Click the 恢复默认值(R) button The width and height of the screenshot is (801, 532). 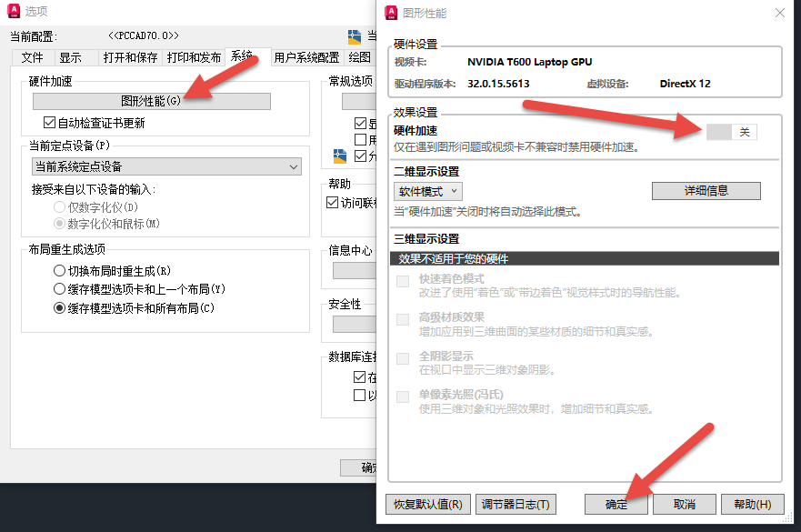427,504
